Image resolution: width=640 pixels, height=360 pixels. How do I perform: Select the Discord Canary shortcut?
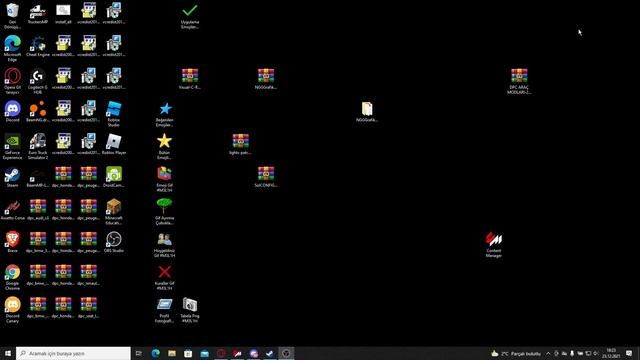[12, 309]
